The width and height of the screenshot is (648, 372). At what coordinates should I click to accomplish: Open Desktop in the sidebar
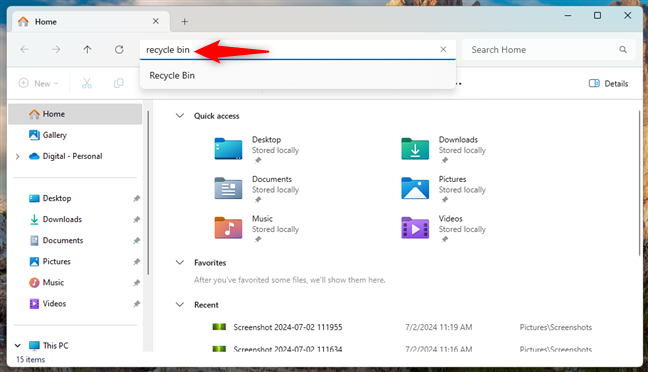point(57,198)
